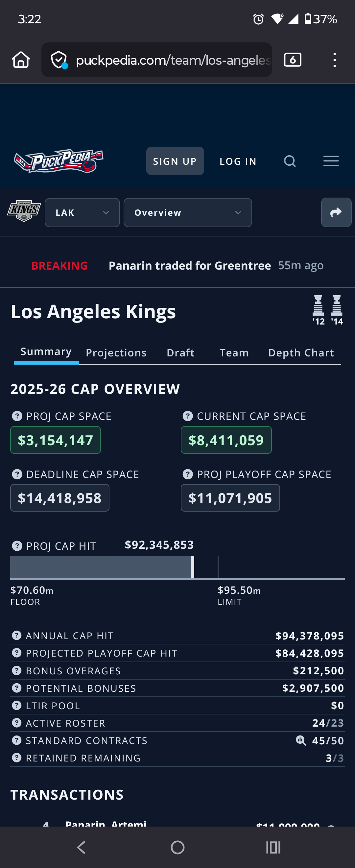
Task: Switch to the Depth Chart tab
Action: 301,353
